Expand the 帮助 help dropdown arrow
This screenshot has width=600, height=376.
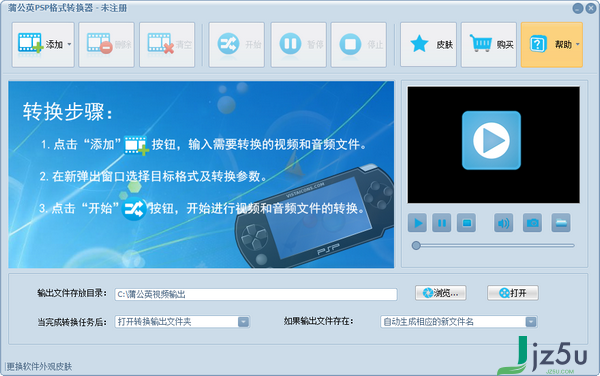click(x=578, y=45)
